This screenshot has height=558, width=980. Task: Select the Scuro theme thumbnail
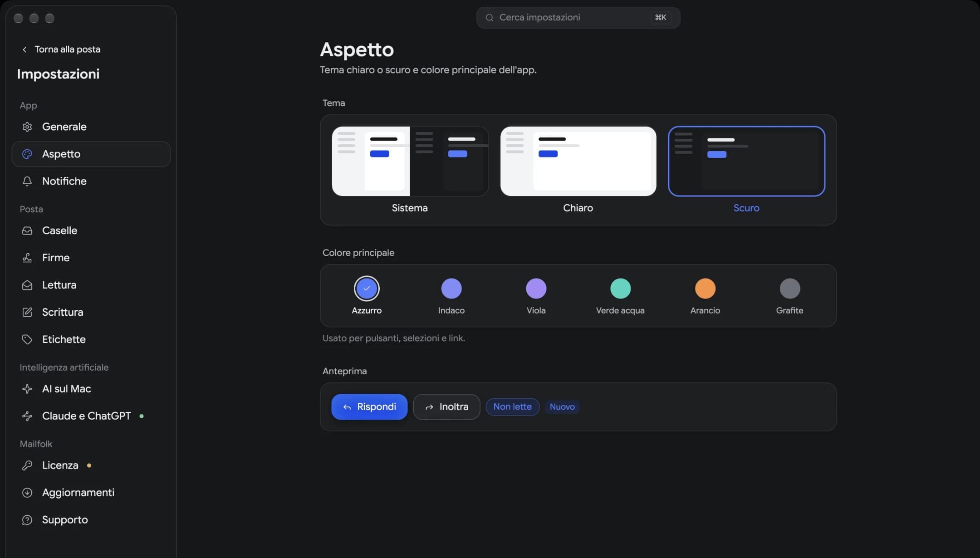coord(746,161)
